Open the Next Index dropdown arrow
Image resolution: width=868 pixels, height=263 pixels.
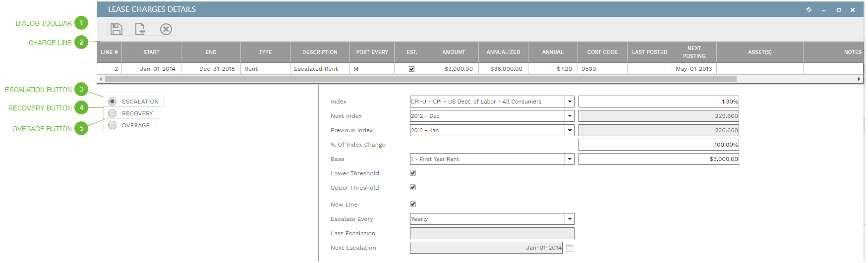pyautogui.click(x=570, y=116)
